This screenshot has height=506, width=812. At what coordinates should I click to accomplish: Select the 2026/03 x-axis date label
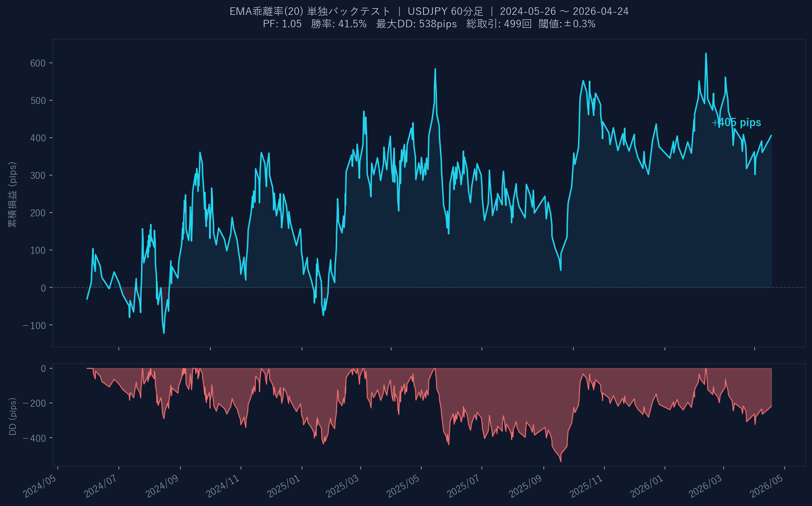tap(706, 486)
